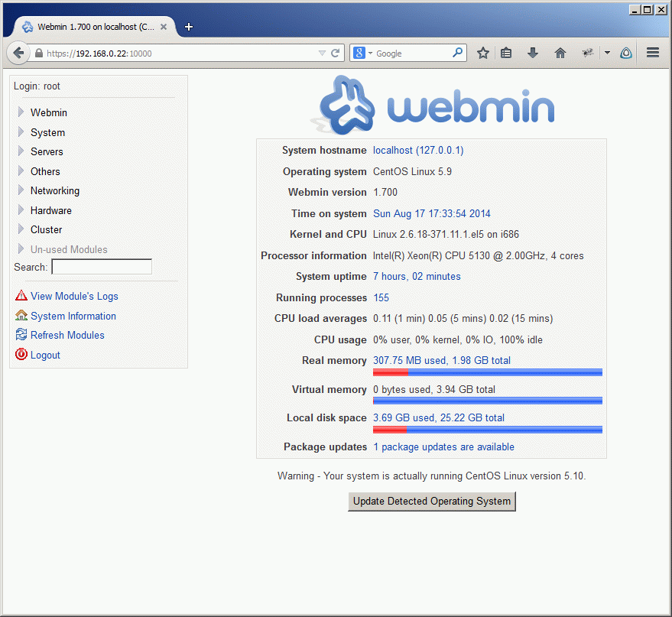Open the Firefox hamburger menu
The image size is (672, 617).
click(653, 53)
